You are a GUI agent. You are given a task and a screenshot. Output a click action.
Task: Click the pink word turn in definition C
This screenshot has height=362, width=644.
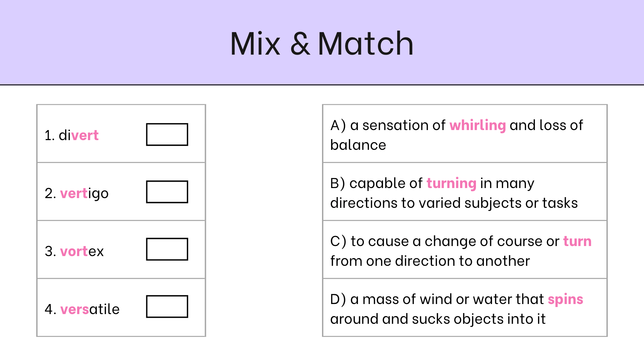click(577, 241)
